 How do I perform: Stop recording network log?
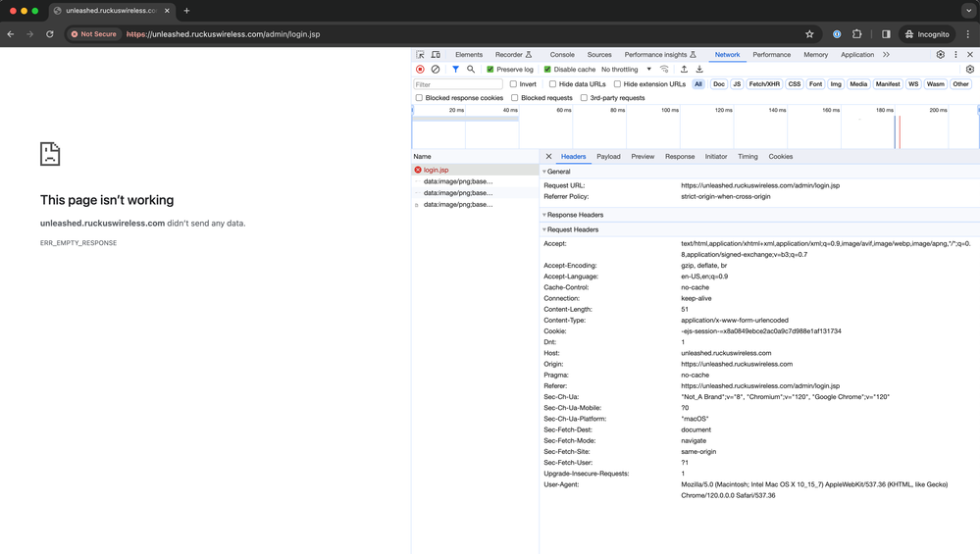[420, 70]
